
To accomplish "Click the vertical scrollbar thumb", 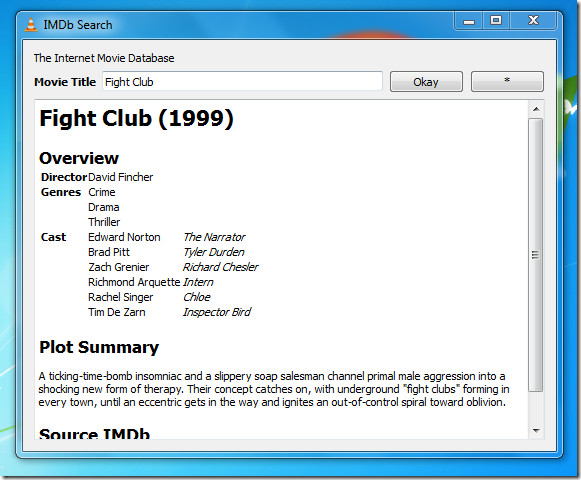I will point(536,255).
